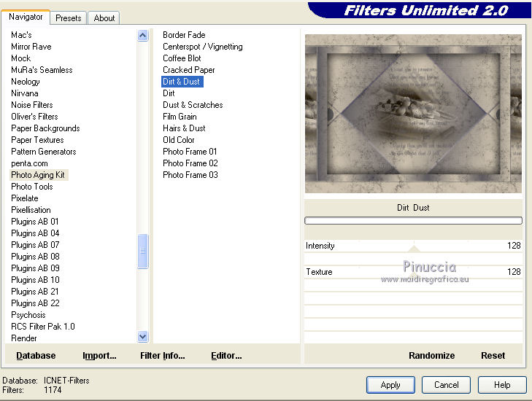
Task: Select RCS Filter Pak 1.0 category
Action: [43, 327]
